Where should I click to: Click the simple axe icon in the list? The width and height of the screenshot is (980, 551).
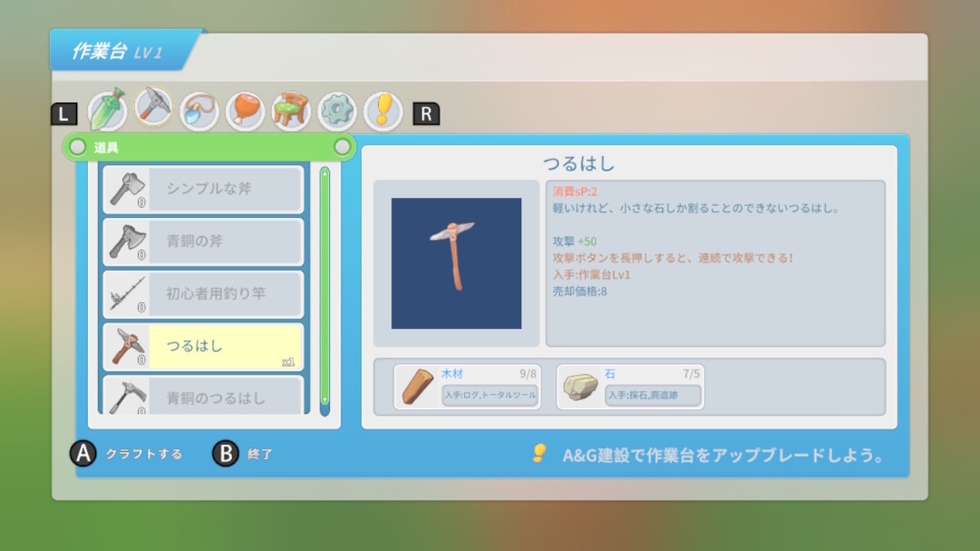coord(127,189)
